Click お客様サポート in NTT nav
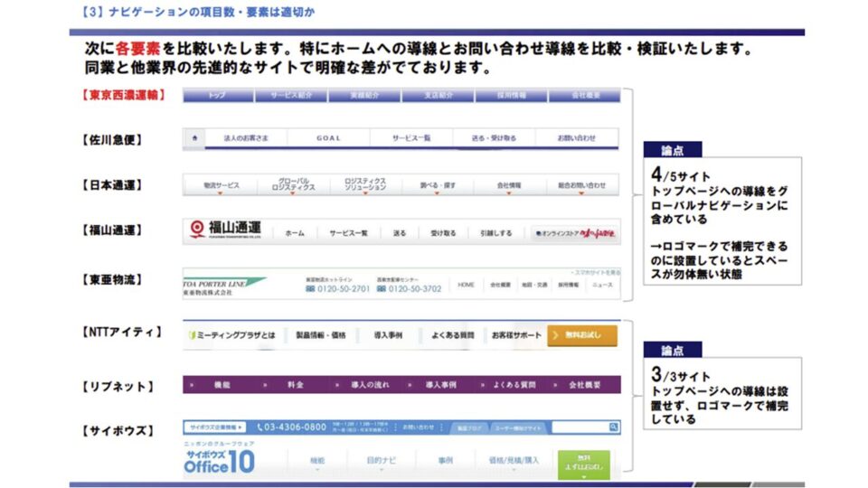The image size is (868, 488). click(x=516, y=335)
